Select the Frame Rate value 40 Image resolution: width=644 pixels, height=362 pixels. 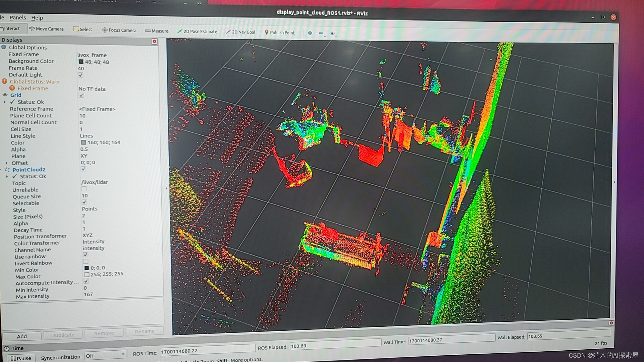(81, 68)
